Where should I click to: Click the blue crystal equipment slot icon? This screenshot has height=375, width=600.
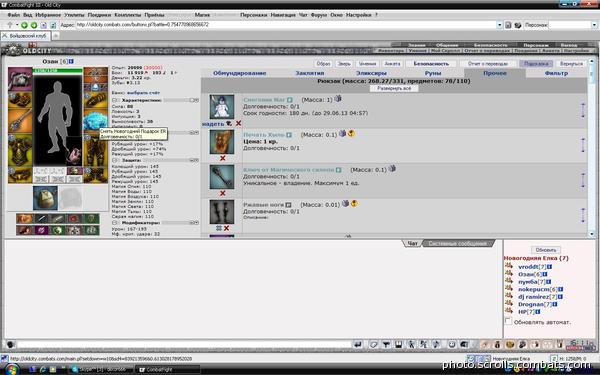pos(95,119)
